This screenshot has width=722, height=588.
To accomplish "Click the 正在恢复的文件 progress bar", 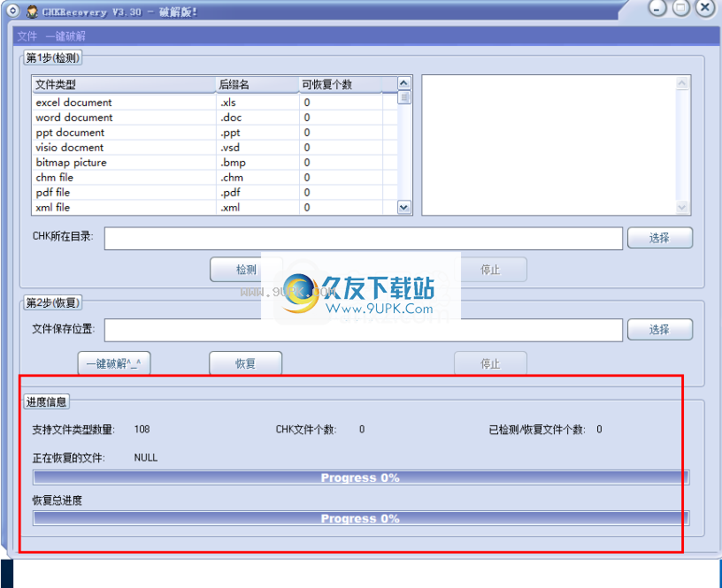I will 361,477.
